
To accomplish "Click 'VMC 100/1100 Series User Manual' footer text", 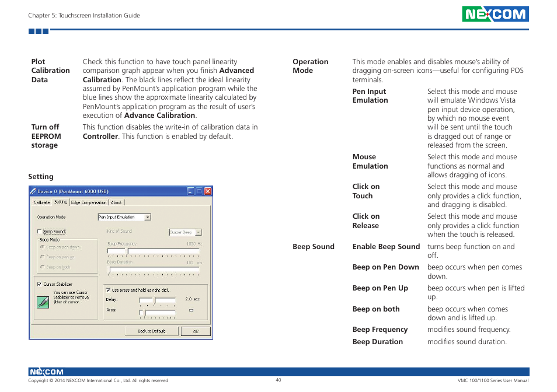I will [493, 380].
